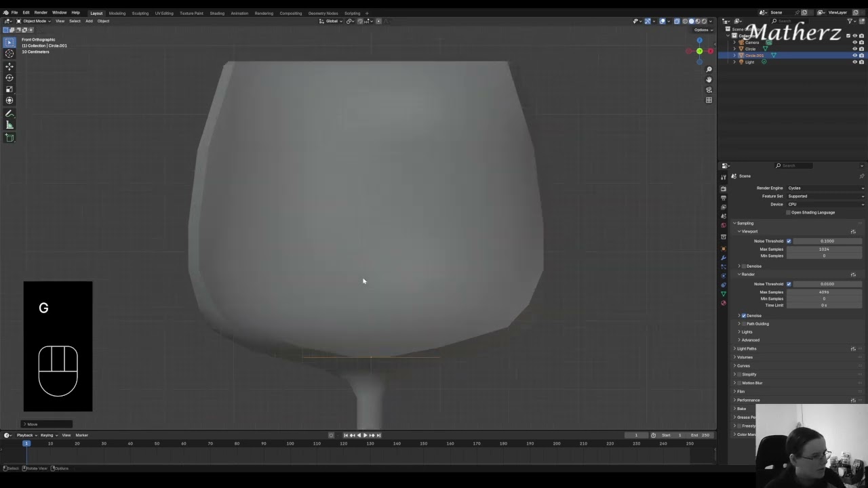Hide the Camera object with eye icon
868x488 pixels.
click(x=854, y=43)
